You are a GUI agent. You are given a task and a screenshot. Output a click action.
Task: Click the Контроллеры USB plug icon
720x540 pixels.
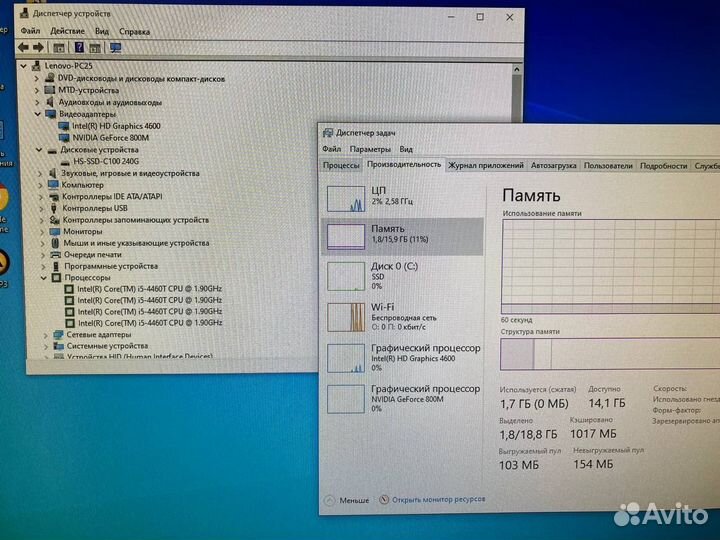54,208
